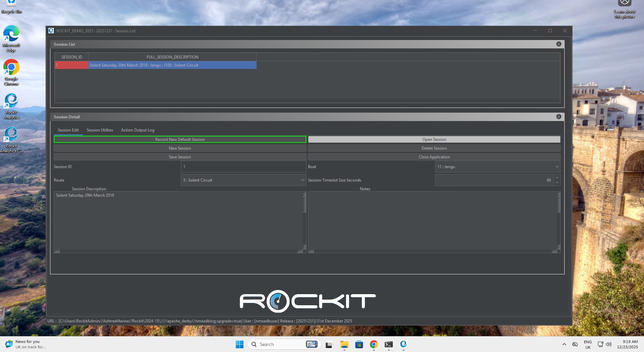Viewport: 644px width, 352px height.
Task: Open Microsoft Store from taskbar
Action: click(359, 344)
